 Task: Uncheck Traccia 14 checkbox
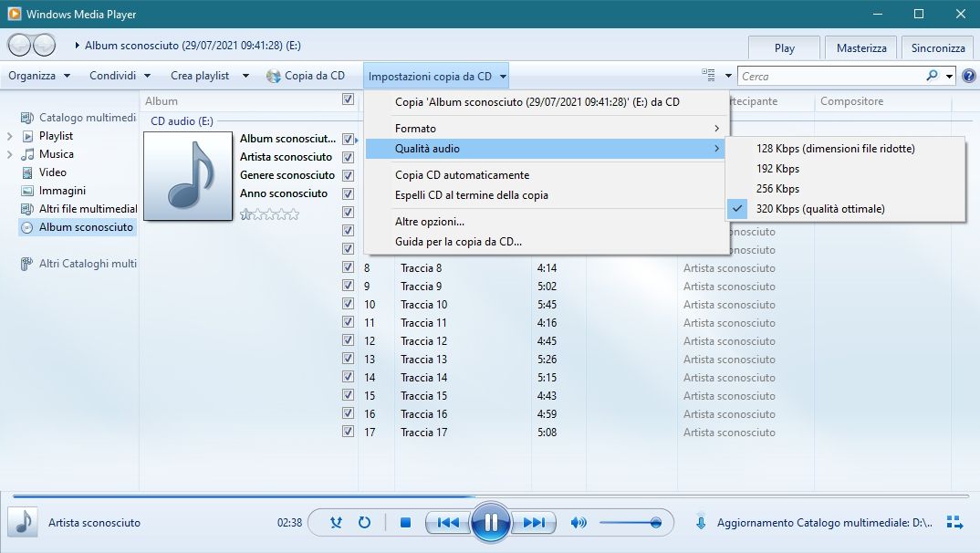(x=349, y=376)
